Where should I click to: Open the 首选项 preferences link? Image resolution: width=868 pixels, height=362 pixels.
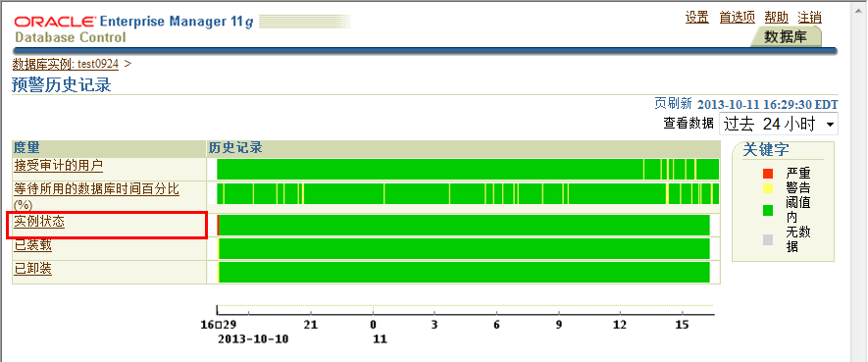pyautogui.click(x=737, y=17)
